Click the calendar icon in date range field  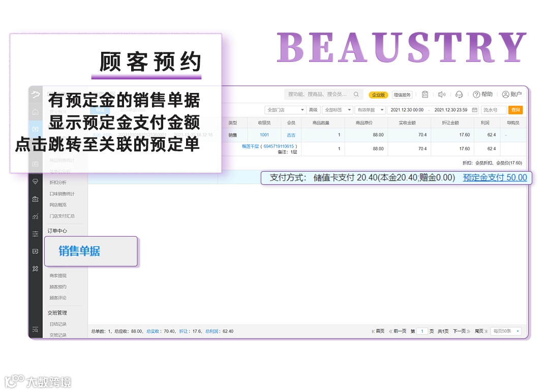point(474,110)
